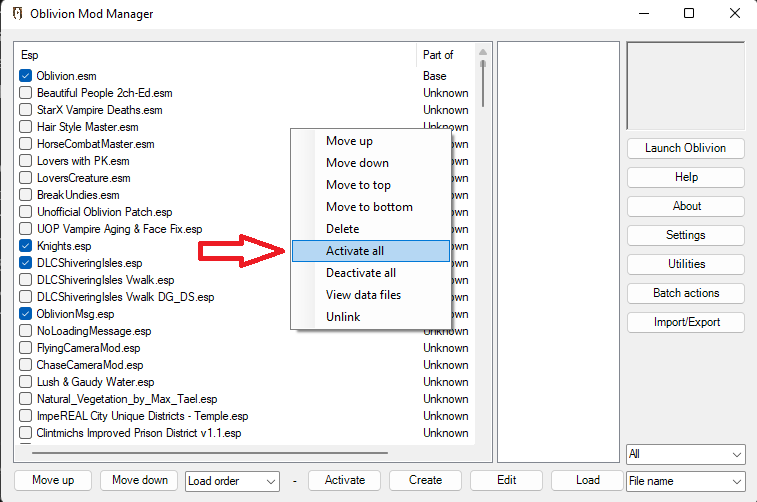Open the File name sort dropdown
Screen dimensions: 757x502
685,481
